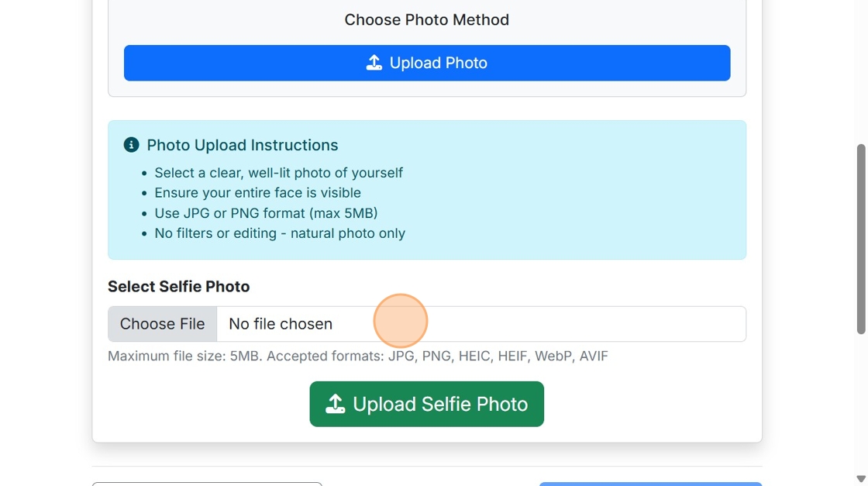The width and height of the screenshot is (868, 486).
Task: Click the scrollbar track below the thumb
Action: coord(860,403)
